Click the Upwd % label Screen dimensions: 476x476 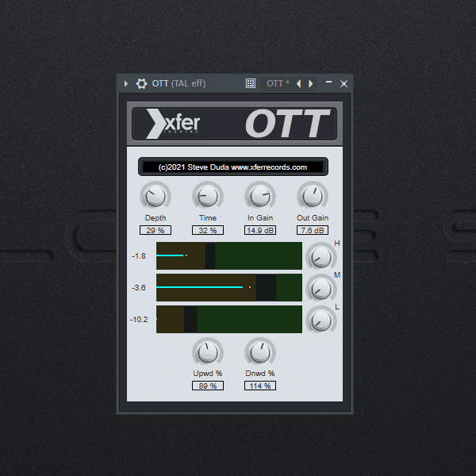pos(208,374)
